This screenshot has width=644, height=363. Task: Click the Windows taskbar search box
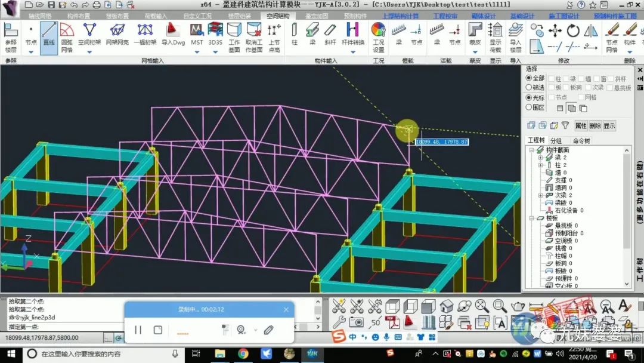[103, 353]
